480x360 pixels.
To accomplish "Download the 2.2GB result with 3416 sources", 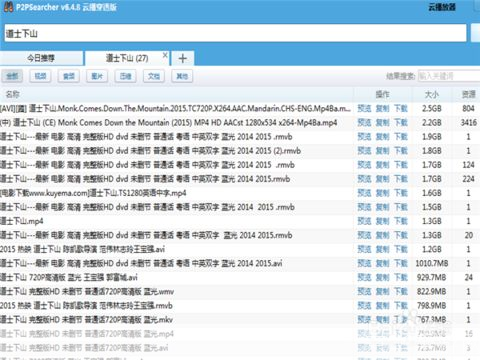I will click(401, 122).
